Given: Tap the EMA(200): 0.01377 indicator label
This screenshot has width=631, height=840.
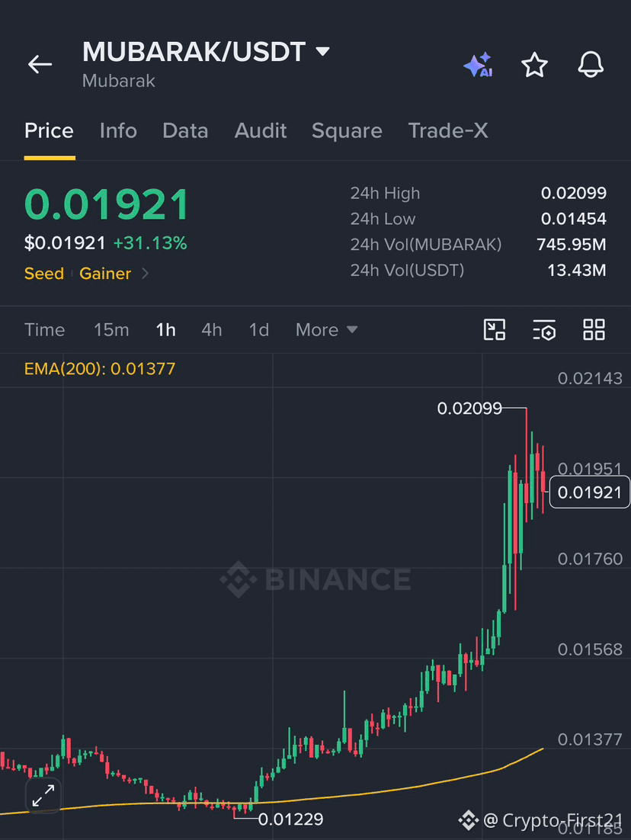Looking at the screenshot, I should click(x=100, y=369).
